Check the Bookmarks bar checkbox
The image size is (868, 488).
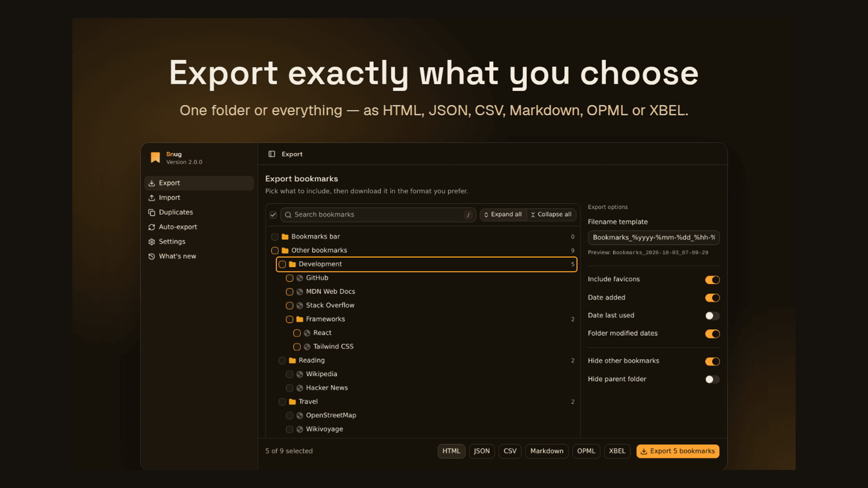tap(275, 237)
